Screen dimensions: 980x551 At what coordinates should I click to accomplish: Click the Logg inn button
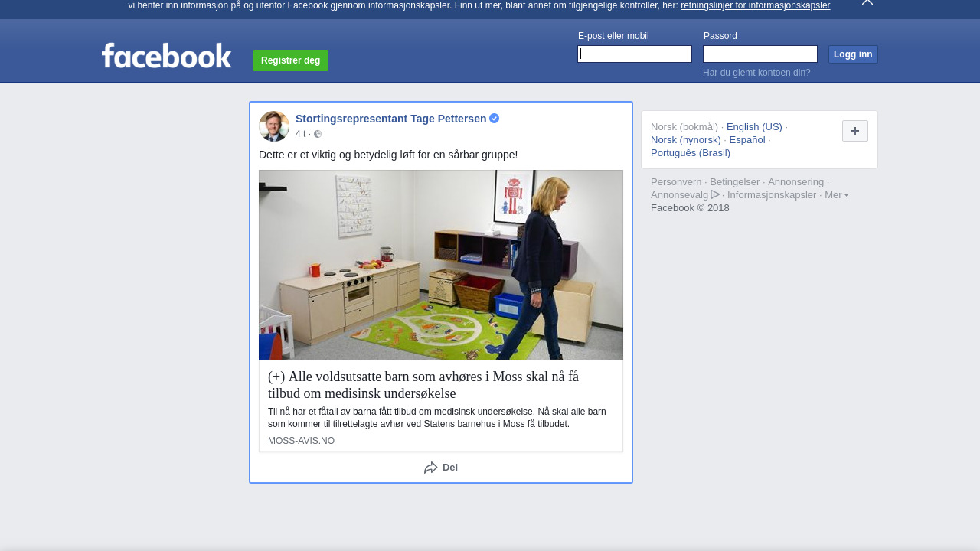pos(853,54)
